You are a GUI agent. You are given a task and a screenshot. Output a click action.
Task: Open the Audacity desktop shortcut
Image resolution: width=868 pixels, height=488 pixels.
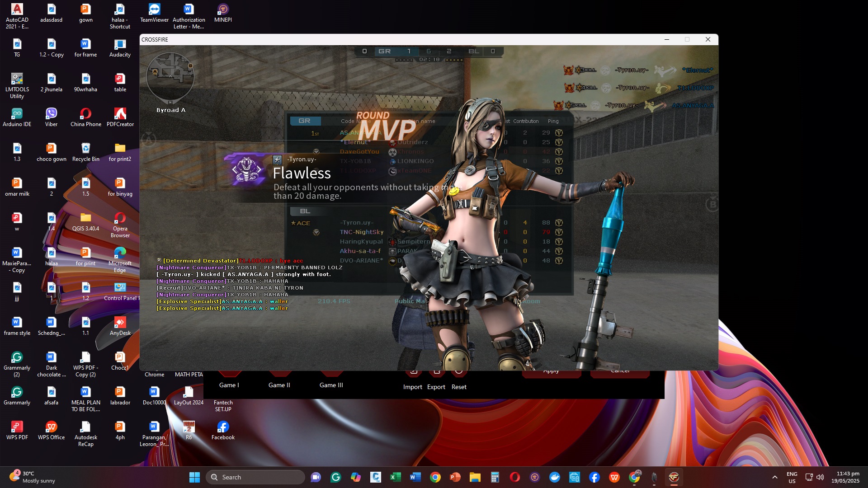(x=120, y=47)
